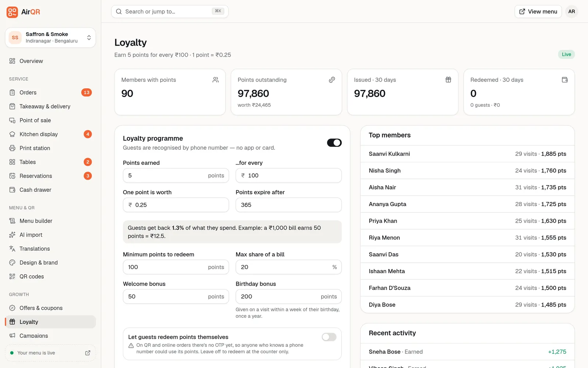
Task: Click the Point of sale icon
Action: (12, 120)
